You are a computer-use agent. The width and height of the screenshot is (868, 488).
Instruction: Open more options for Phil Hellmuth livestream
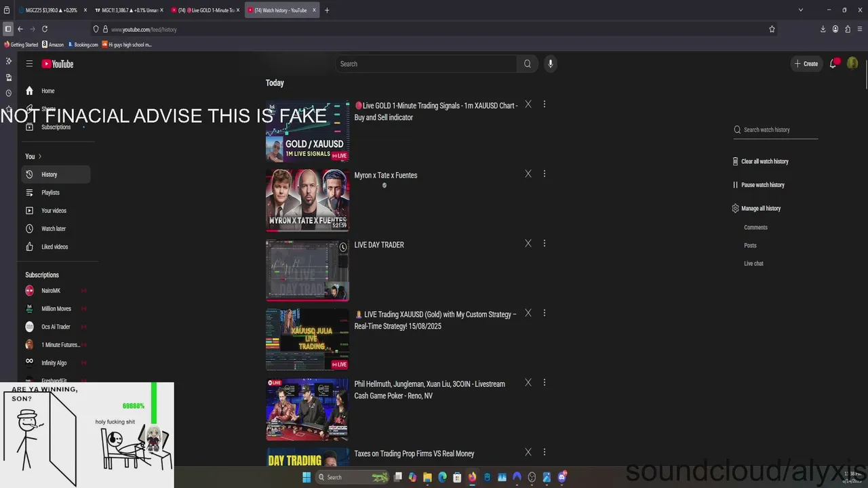tap(544, 382)
